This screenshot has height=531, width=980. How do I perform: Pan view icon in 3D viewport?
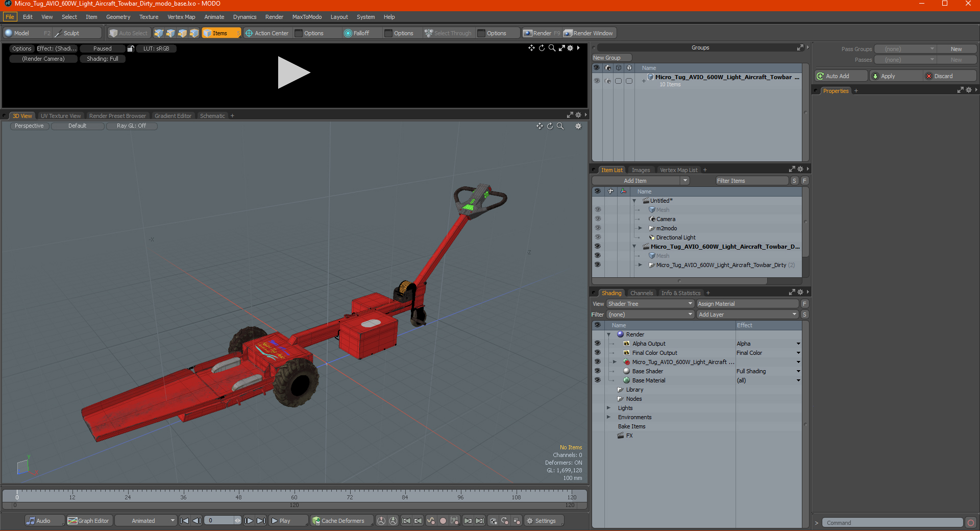tap(540, 126)
